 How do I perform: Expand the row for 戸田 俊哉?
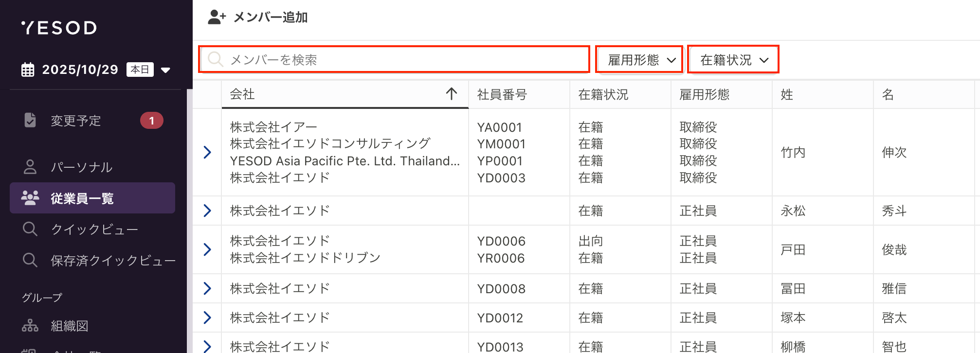point(207,249)
